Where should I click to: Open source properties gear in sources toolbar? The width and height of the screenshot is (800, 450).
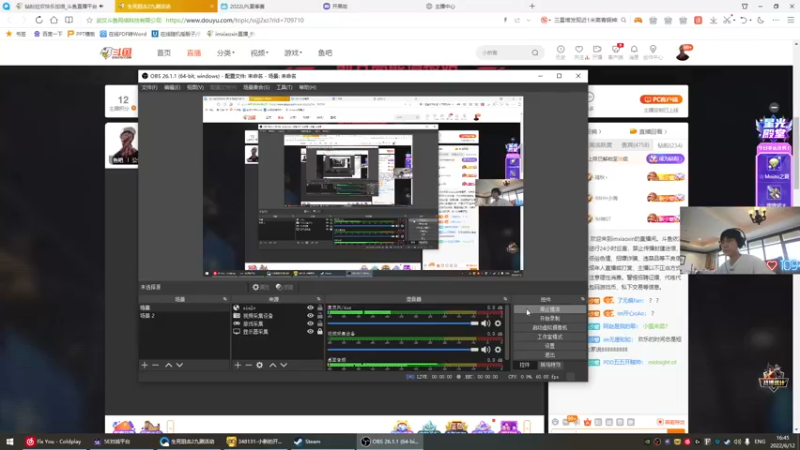(260, 365)
